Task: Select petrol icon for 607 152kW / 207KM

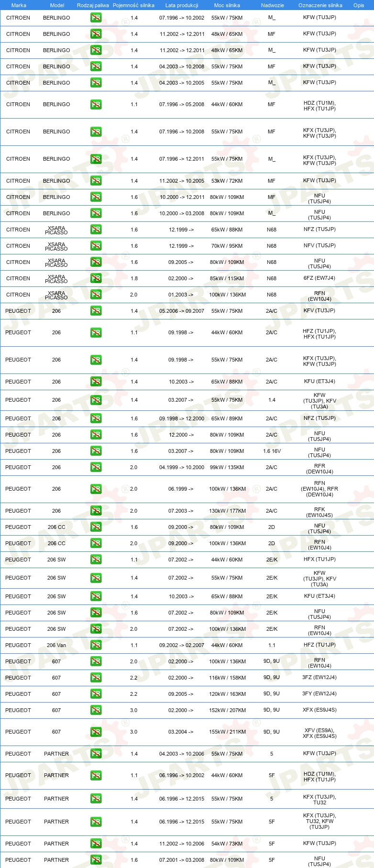Action: click(96, 710)
